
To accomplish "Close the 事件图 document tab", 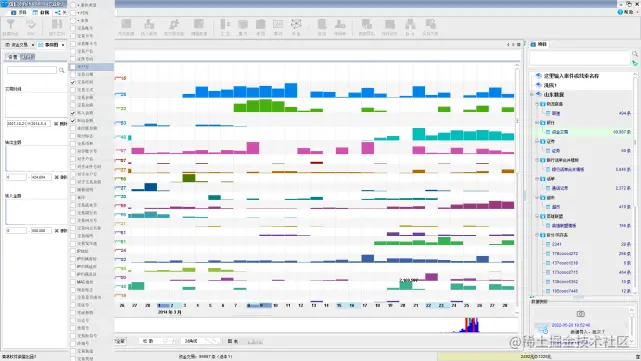I will 63,45.
